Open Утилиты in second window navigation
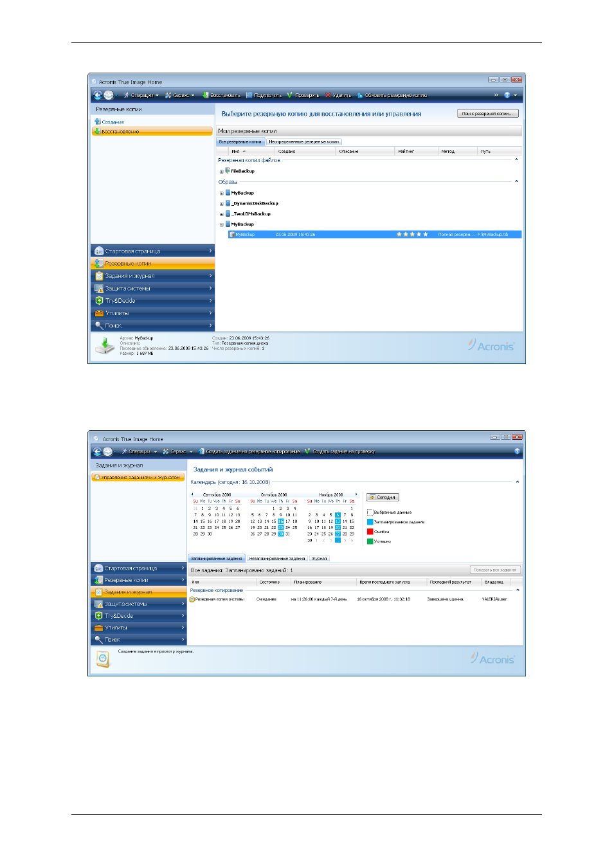614x868 pixels. [x=138, y=628]
